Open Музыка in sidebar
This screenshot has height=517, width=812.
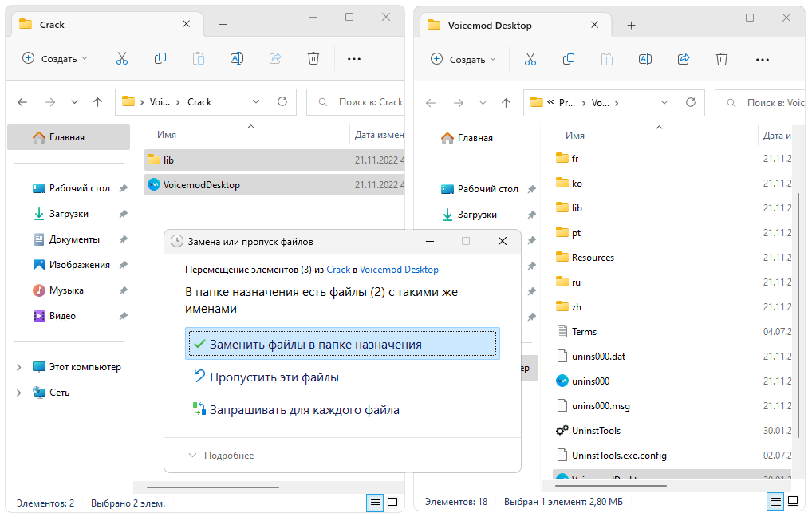tap(58, 290)
